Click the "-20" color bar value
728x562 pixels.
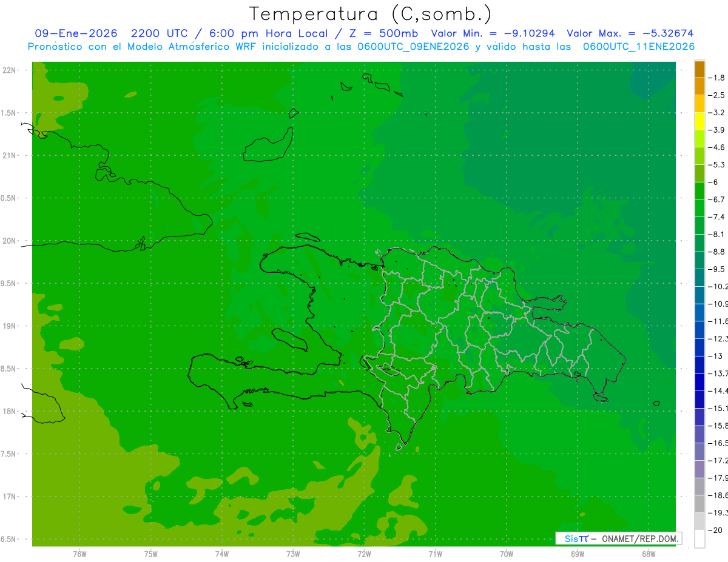(x=715, y=530)
